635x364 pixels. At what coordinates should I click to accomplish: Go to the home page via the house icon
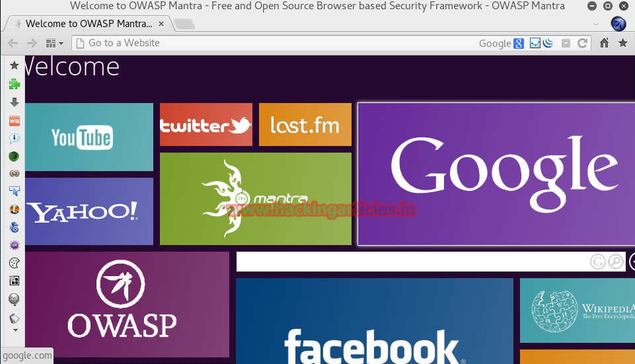tap(604, 43)
